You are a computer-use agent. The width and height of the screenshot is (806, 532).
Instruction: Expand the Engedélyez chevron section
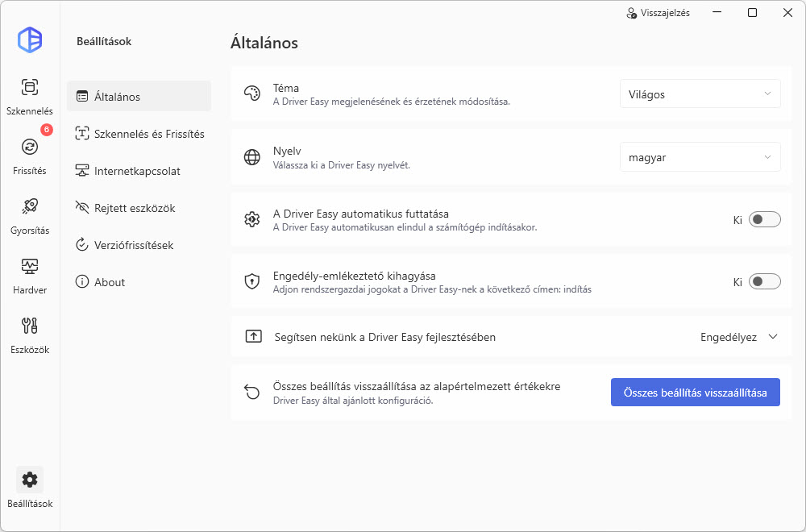[x=773, y=337]
